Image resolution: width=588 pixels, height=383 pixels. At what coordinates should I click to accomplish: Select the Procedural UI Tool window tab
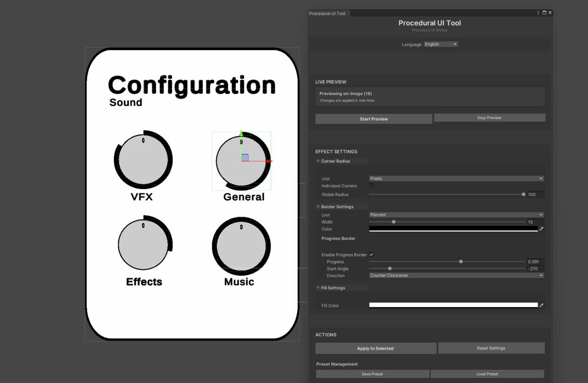click(x=327, y=13)
